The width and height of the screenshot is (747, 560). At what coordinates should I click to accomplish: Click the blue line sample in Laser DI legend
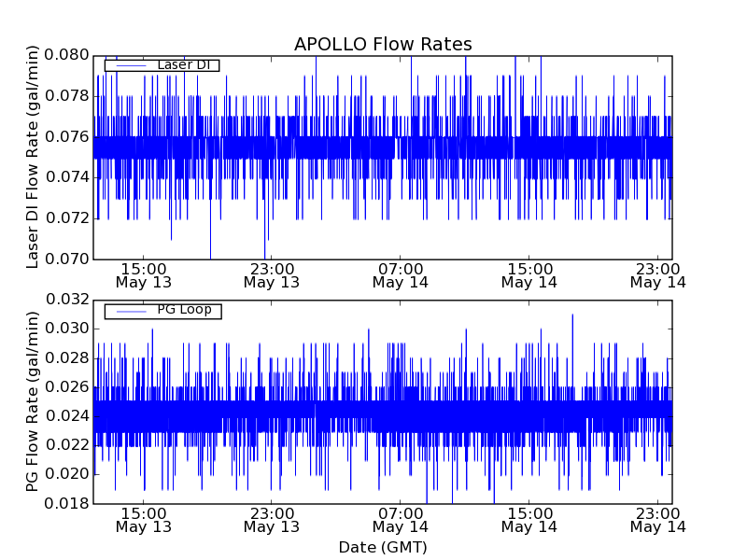130,65
